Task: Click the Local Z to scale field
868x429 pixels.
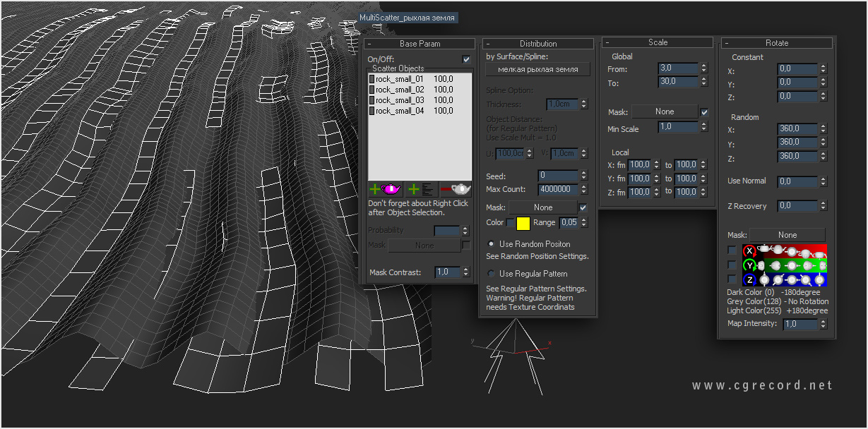Action: coord(686,192)
